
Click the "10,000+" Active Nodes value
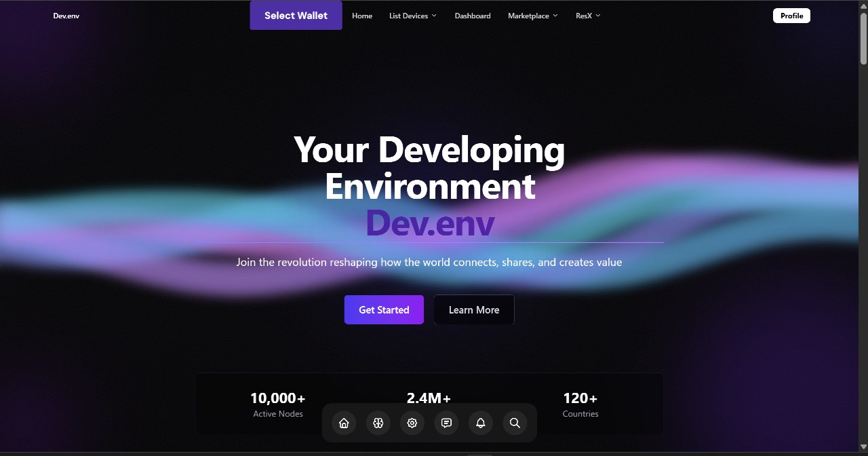point(278,398)
